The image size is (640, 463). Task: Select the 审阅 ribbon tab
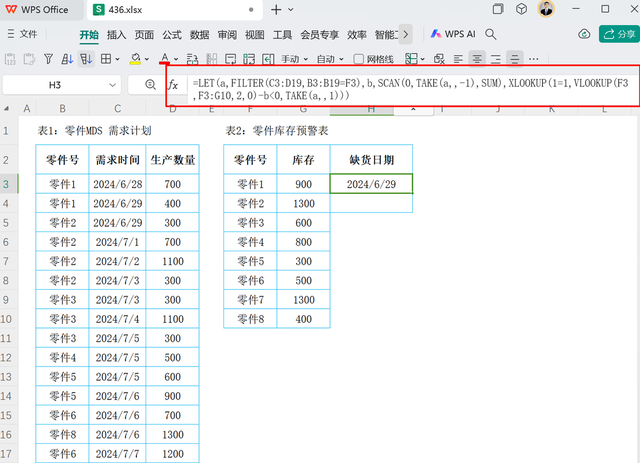[x=227, y=35]
